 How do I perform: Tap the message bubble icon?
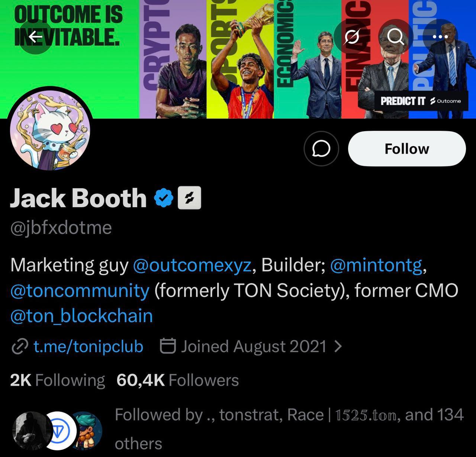coord(321,149)
